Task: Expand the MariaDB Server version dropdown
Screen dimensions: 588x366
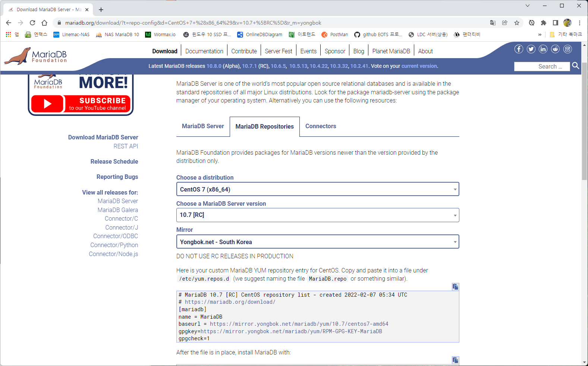Action: tap(318, 215)
